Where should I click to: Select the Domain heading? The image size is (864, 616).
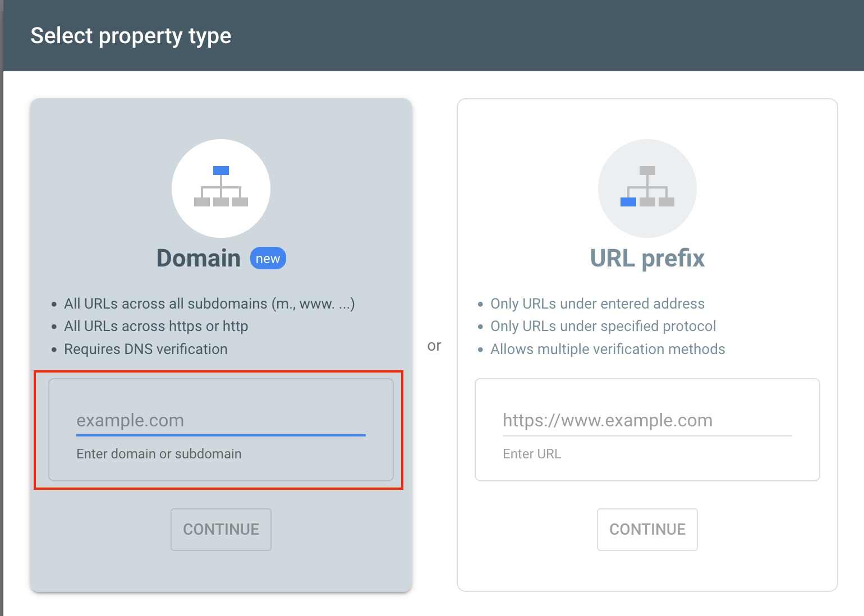coord(199,259)
